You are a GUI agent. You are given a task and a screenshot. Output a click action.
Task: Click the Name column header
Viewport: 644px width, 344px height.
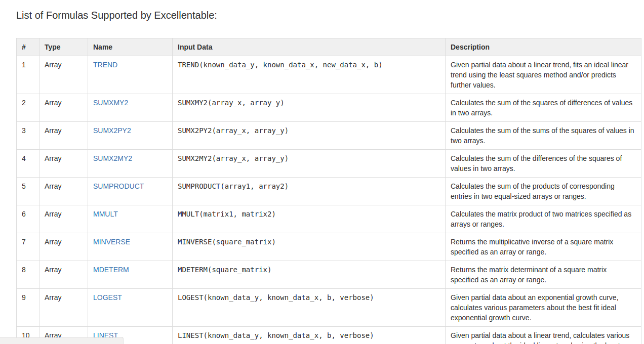103,47
